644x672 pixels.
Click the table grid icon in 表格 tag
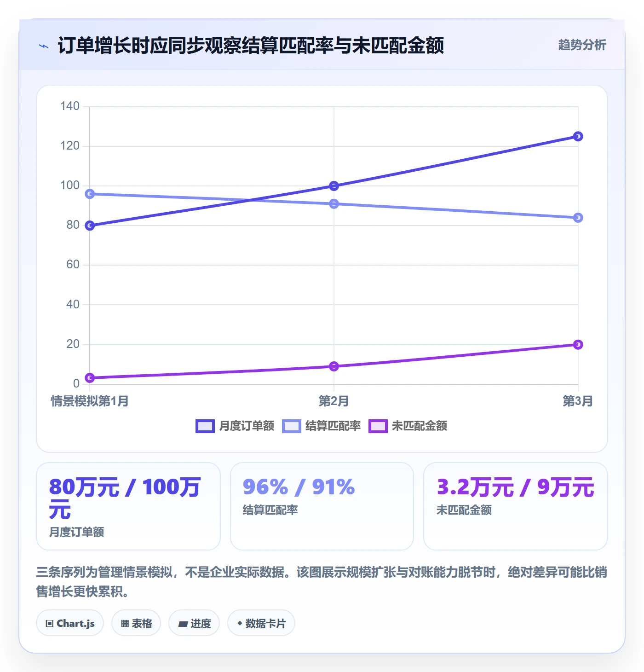(125, 624)
